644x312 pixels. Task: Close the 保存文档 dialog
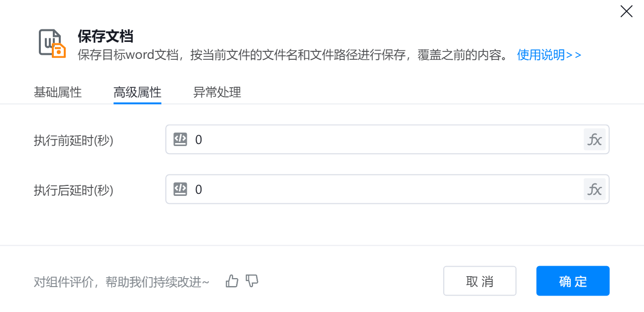[626, 11]
